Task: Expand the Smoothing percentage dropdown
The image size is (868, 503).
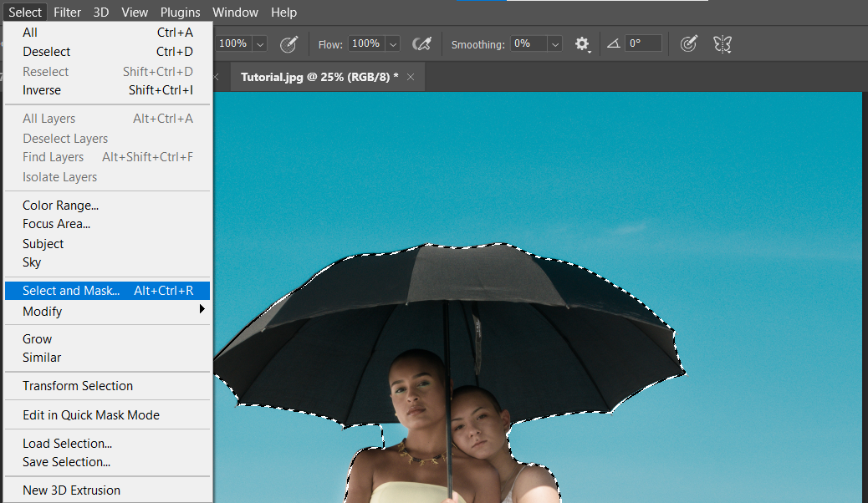Action: 554,43
